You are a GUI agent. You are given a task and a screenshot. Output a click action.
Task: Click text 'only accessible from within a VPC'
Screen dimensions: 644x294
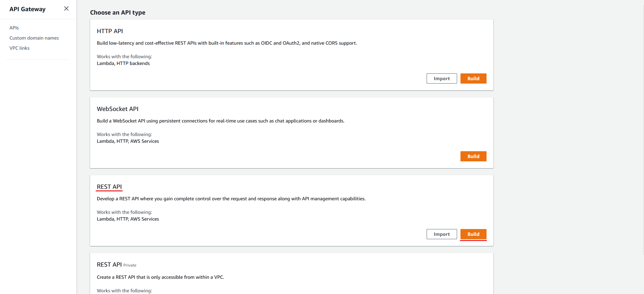tap(187, 277)
